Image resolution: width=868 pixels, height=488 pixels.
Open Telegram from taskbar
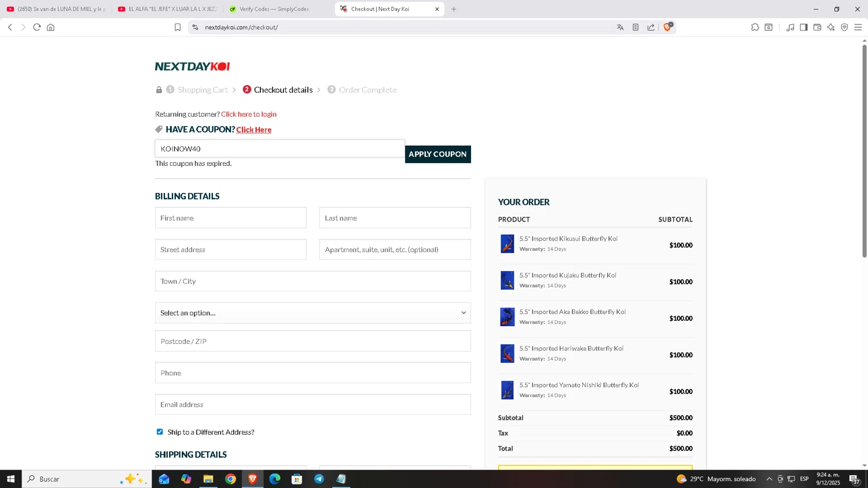click(x=319, y=479)
